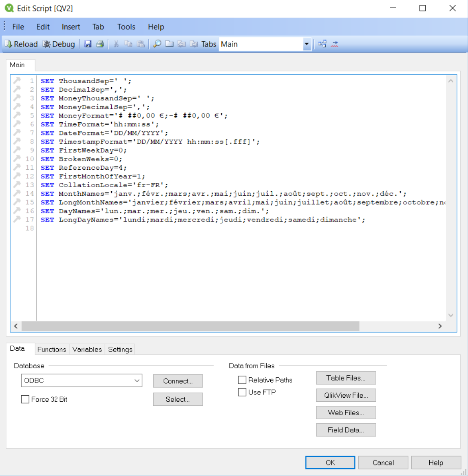468x476 pixels.
Task: Click the gutter marker icon beside line 3
Action: [17, 98]
